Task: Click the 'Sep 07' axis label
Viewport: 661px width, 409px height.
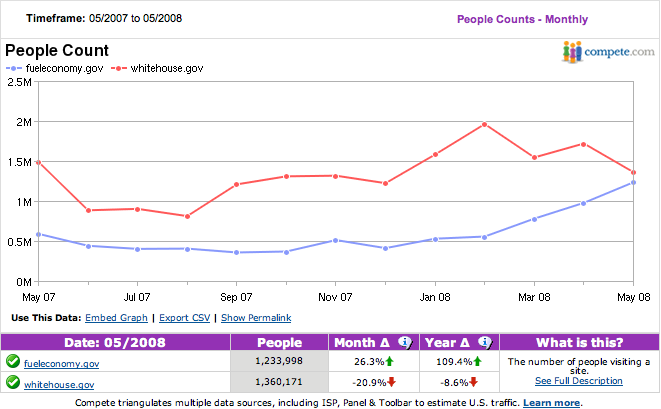Action: pyautogui.click(x=236, y=297)
